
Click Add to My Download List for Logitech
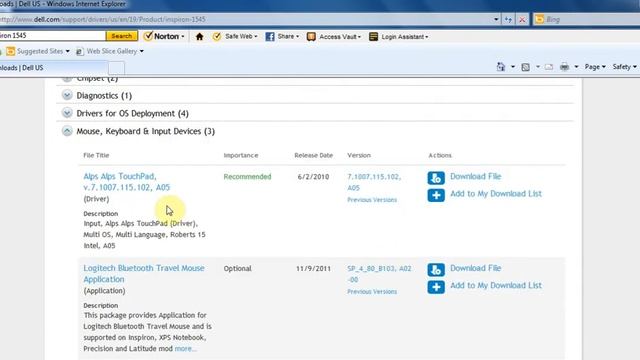point(496,285)
